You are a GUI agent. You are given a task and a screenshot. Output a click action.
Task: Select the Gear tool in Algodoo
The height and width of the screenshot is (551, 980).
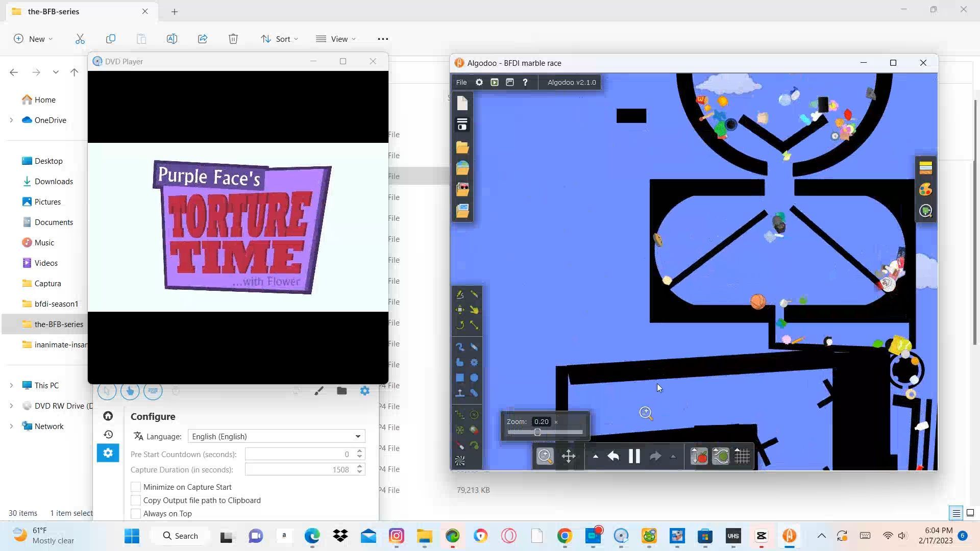point(474,363)
